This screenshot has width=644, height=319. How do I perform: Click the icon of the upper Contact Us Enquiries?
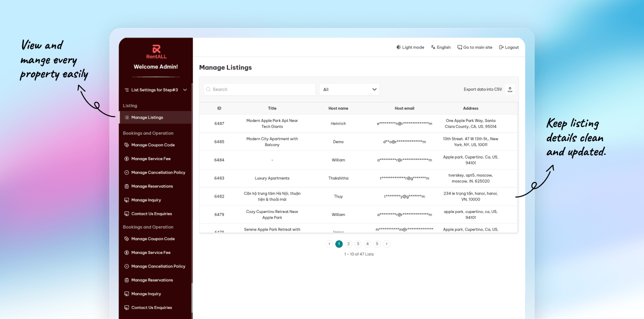point(126,214)
